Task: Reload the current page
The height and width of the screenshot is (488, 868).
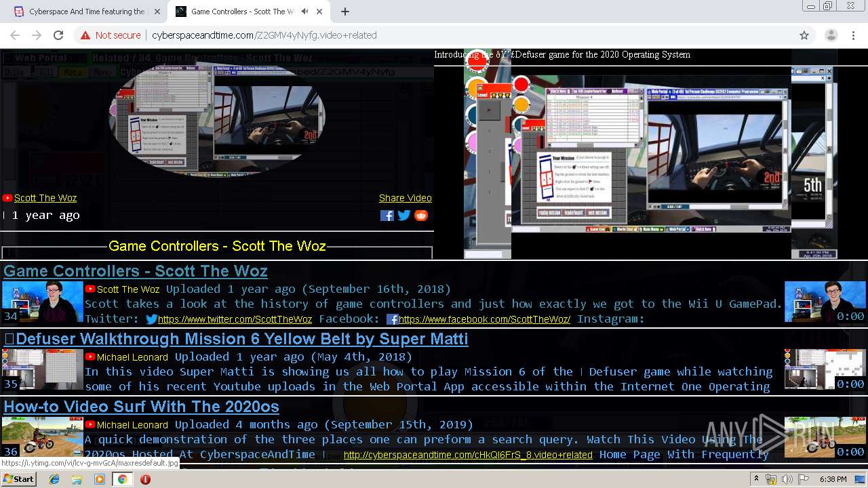Action: click(58, 35)
